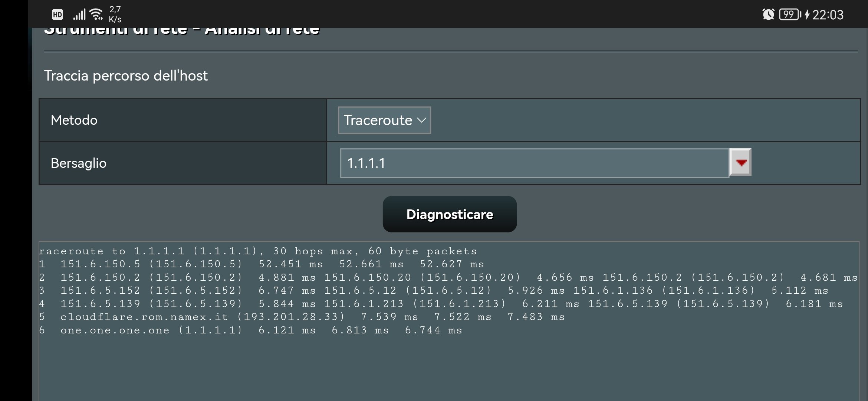Tap the Wi-Fi status icon
868x401 pixels.
[x=97, y=14]
